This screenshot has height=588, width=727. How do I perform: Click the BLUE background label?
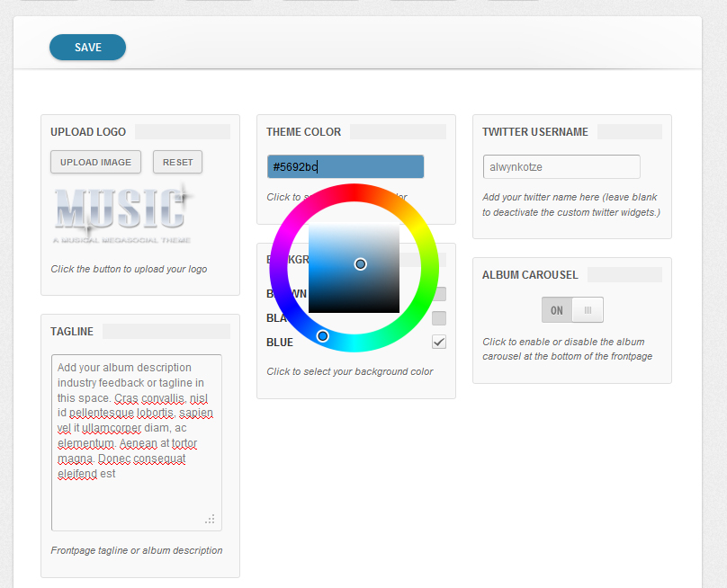280,343
